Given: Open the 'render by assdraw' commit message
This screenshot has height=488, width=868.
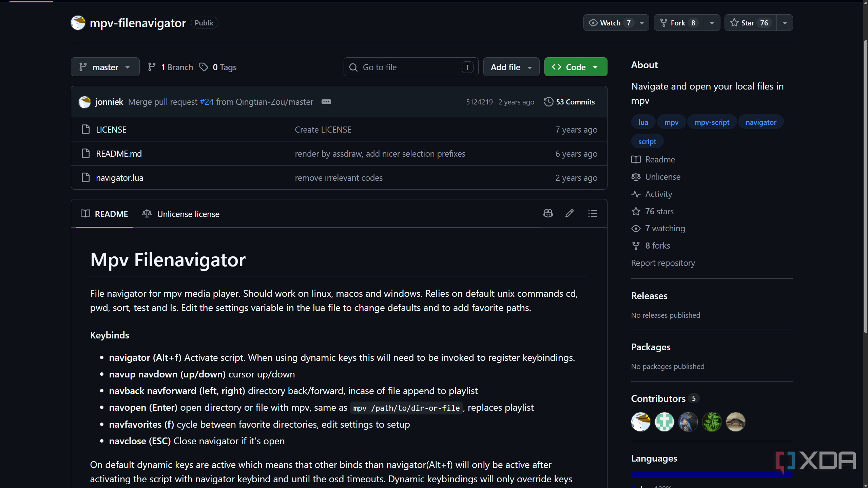Looking at the screenshot, I should [380, 154].
